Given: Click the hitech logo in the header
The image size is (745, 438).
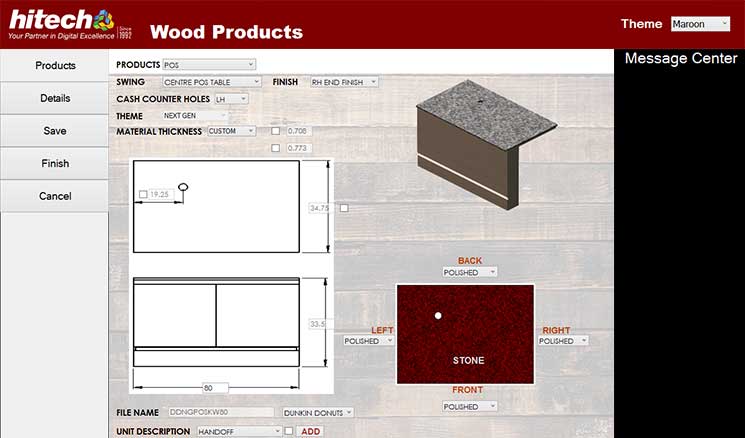Looking at the screenshot, I should tap(62, 22).
